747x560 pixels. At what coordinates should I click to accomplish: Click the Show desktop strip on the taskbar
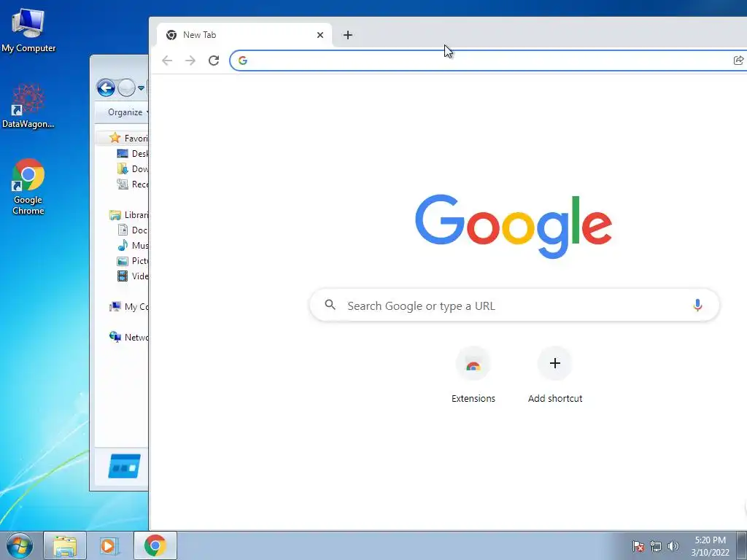(x=742, y=545)
